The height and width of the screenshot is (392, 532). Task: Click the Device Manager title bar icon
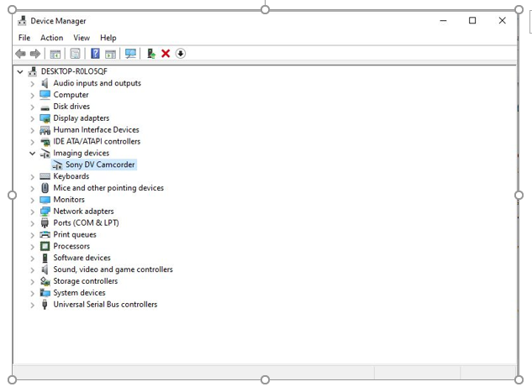[22, 21]
